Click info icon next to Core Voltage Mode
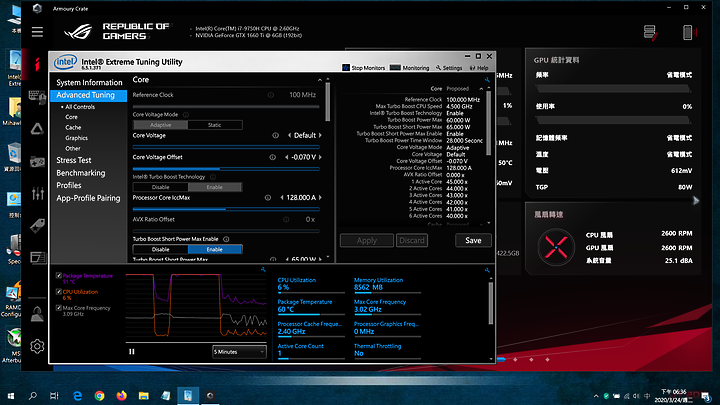This screenshot has height=405, width=720. pyautogui.click(x=186, y=115)
